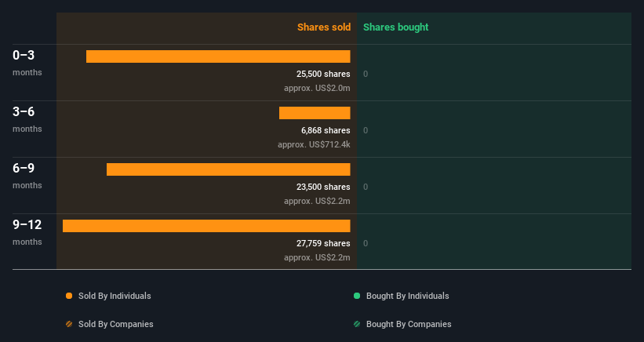Viewport: 644px width, 342px height.
Task: Click the Shares sold column header
Action: click(x=324, y=27)
